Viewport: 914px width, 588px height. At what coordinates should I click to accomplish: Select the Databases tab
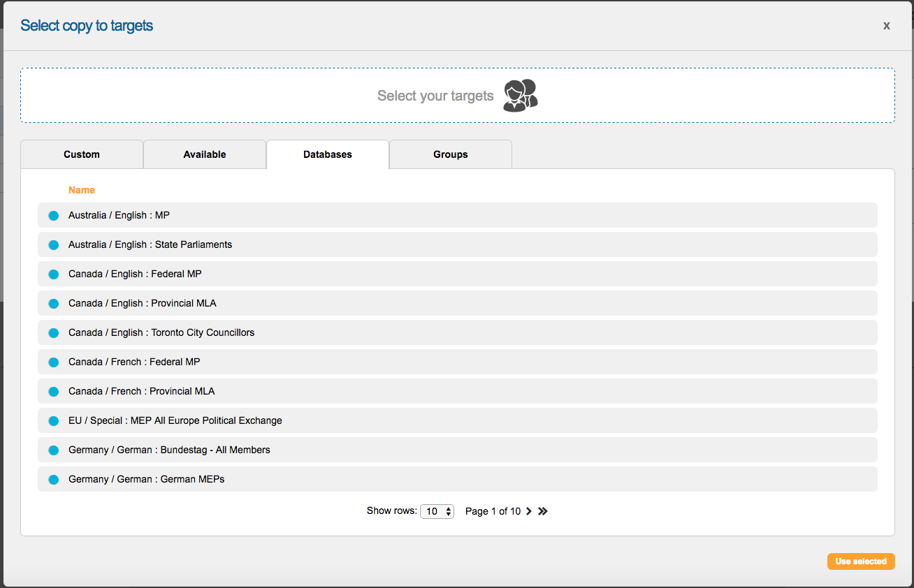pyautogui.click(x=328, y=154)
